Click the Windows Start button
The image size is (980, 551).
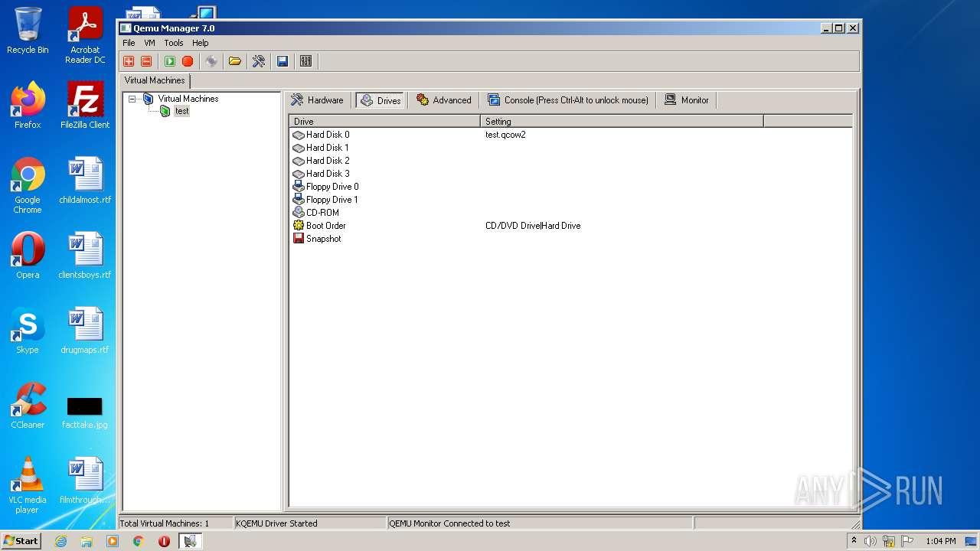pos(21,541)
